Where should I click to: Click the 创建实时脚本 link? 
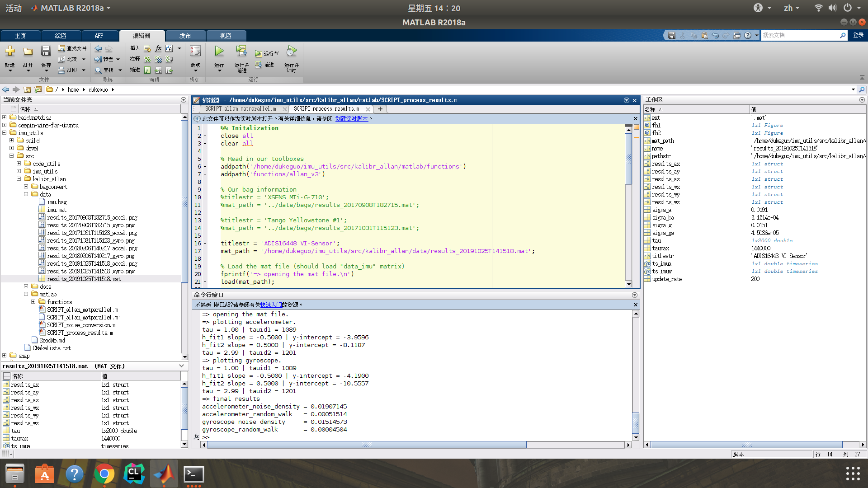(x=351, y=119)
